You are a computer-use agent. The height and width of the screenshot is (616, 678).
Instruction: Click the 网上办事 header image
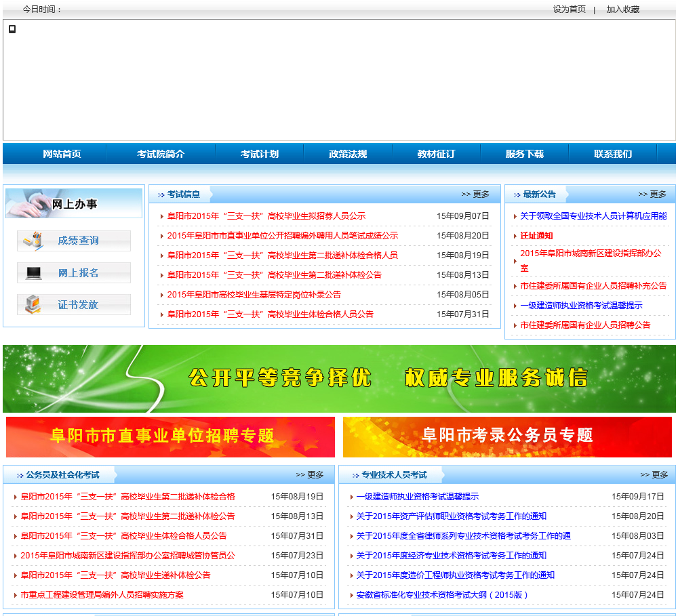74,203
